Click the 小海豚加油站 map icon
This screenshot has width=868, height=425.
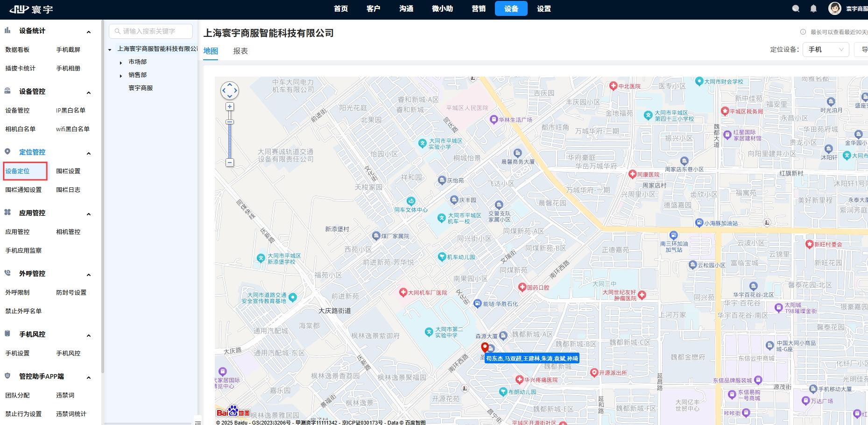pyautogui.click(x=699, y=223)
